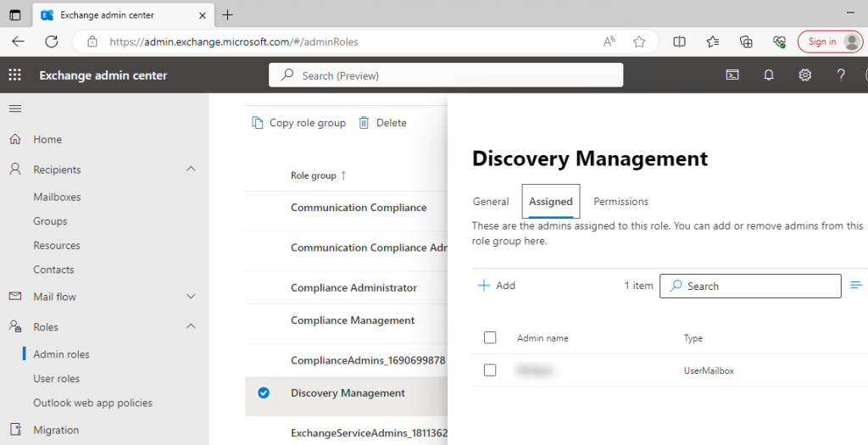Go to Home in the sidebar

pyautogui.click(x=47, y=140)
